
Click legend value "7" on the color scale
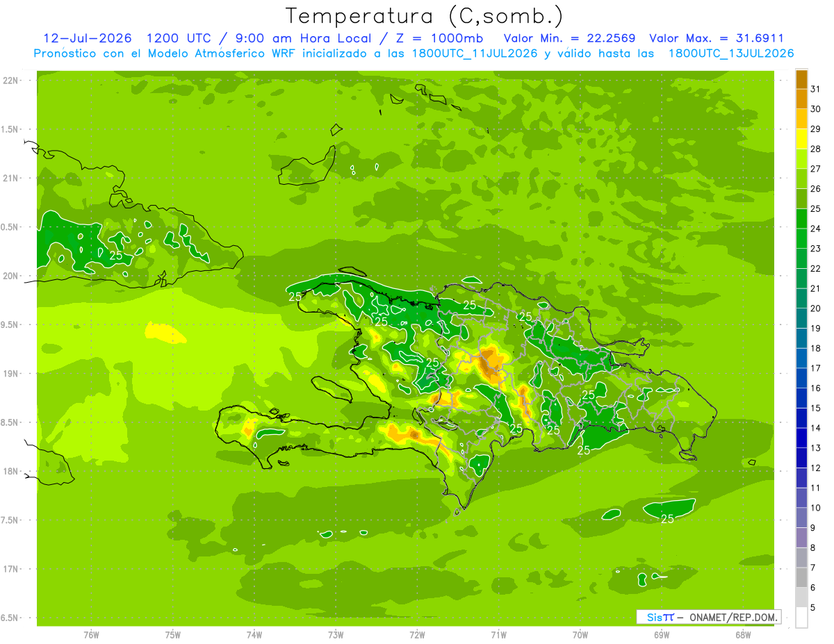pyautogui.click(x=813, y=568)
